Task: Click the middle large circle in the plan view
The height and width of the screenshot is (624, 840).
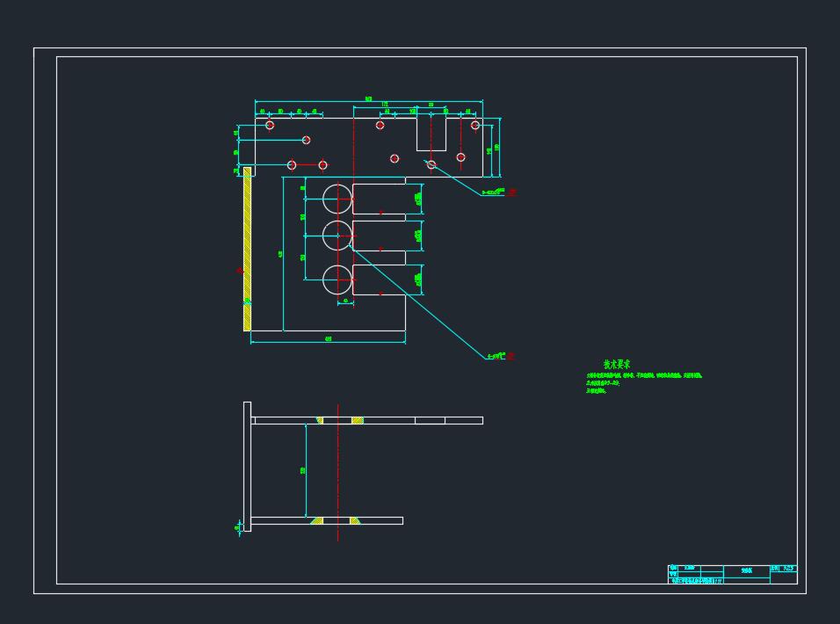Action: point(337,235)
